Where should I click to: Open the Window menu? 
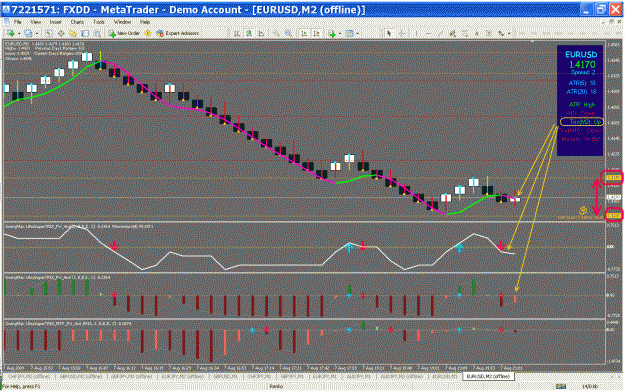[x=122, y=22]
